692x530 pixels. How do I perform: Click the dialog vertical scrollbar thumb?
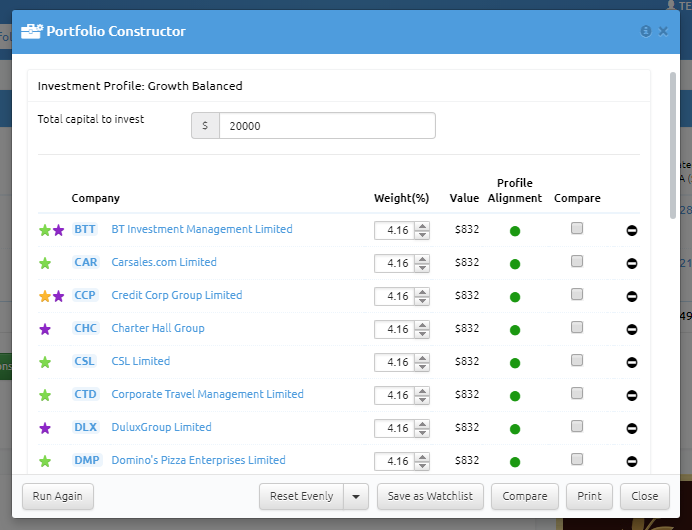(673, 146)
